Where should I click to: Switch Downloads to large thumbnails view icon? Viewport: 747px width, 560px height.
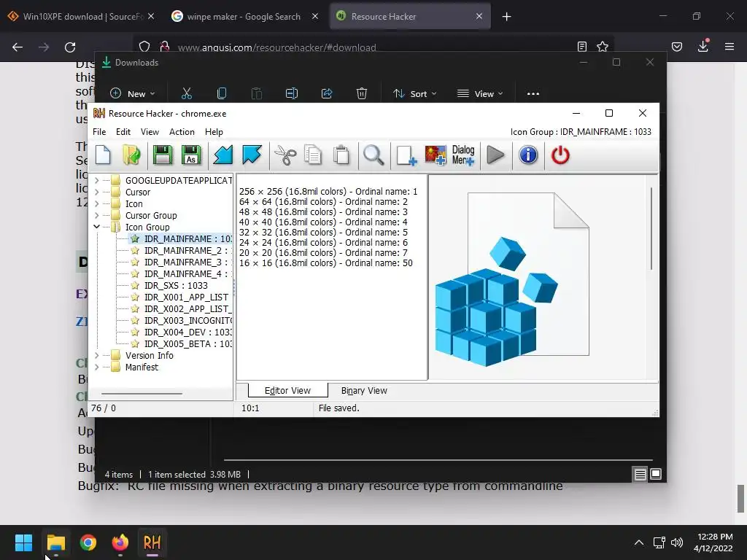click(x=656, y=474)
